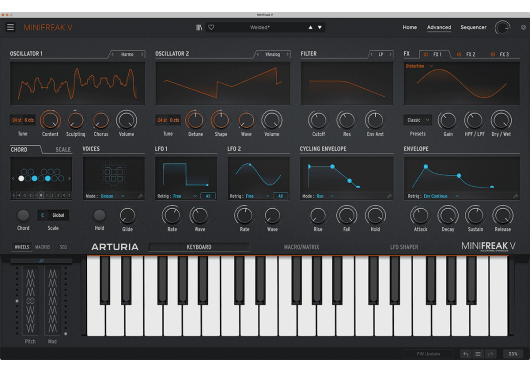Viewport: 530px width, 371px height.
Task: Go to previous preset with up arrow
Action: pos(310,27)
